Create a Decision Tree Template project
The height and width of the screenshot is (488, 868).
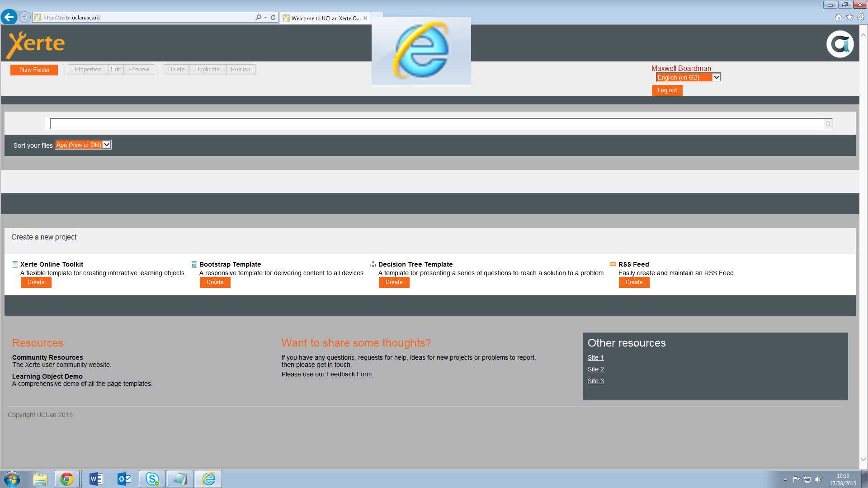click(x=394, y=282)
